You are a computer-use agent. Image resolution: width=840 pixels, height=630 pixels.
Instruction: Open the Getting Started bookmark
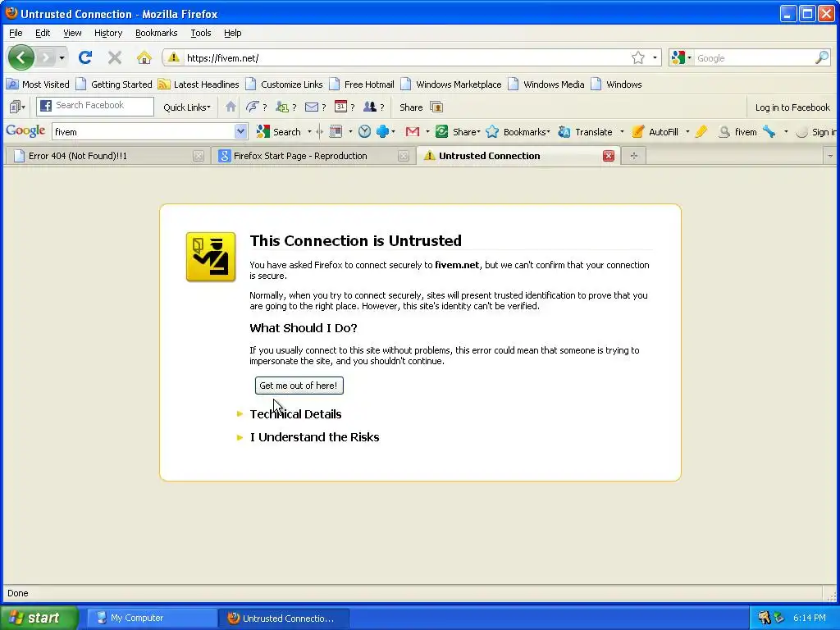click(114, 84)
